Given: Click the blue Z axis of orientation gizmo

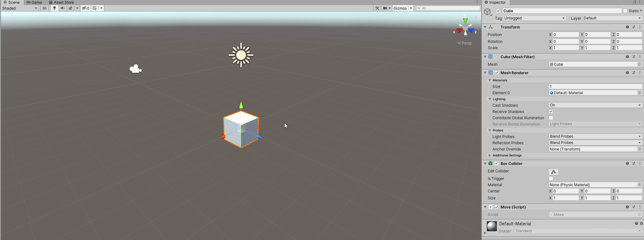Looking at the screenshot, I should [x=471, y=30].
